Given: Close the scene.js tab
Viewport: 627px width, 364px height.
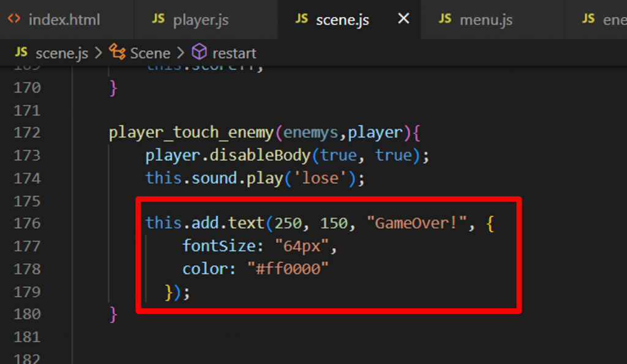Looking at the screenshot, I should coord(404,18).
